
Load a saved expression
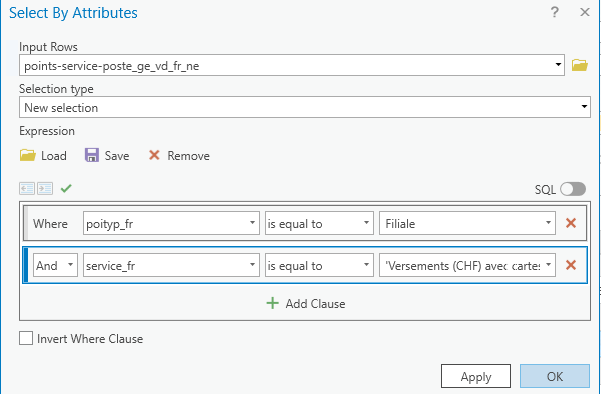pyautogui.click(x=43, y=156)
